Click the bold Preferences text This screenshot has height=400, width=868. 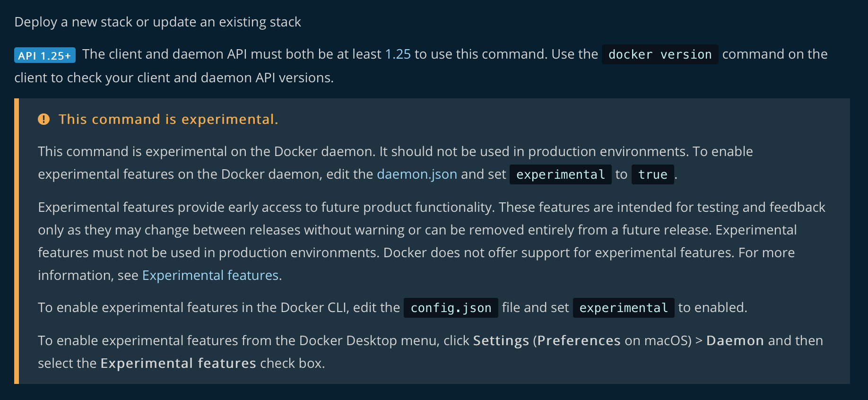pyautogui.click(x=579, y=340)
